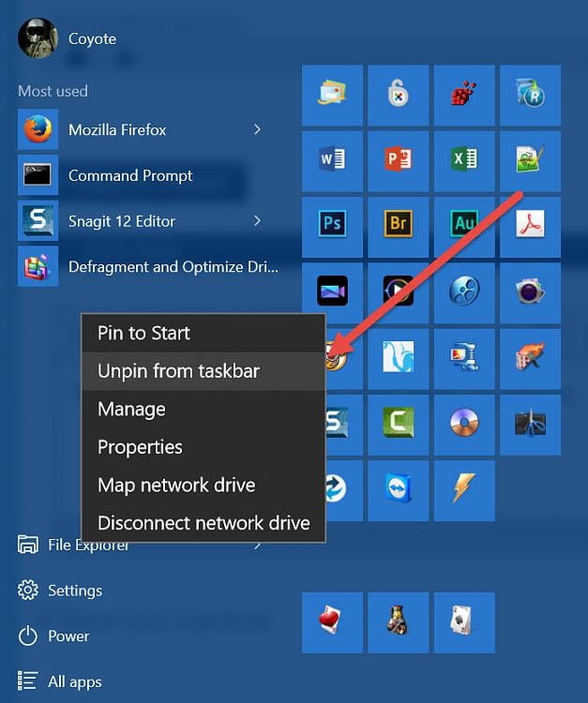Open the blue film reel tile
The image size is (588, 703).
(464, 292)
